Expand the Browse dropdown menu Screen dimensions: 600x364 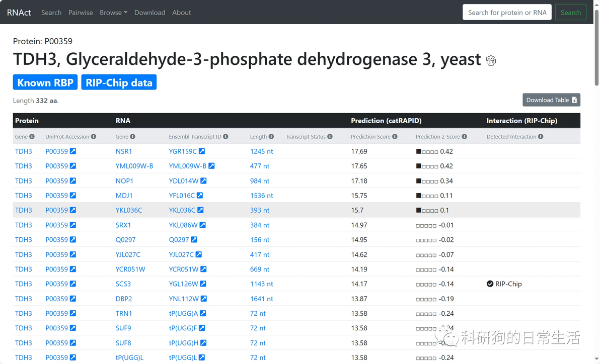coord(113,13)
